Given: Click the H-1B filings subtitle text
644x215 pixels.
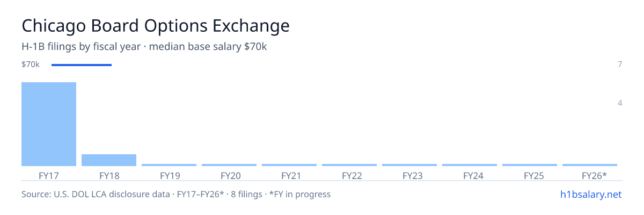Looking at the screenshot, I should pos(144,47).
